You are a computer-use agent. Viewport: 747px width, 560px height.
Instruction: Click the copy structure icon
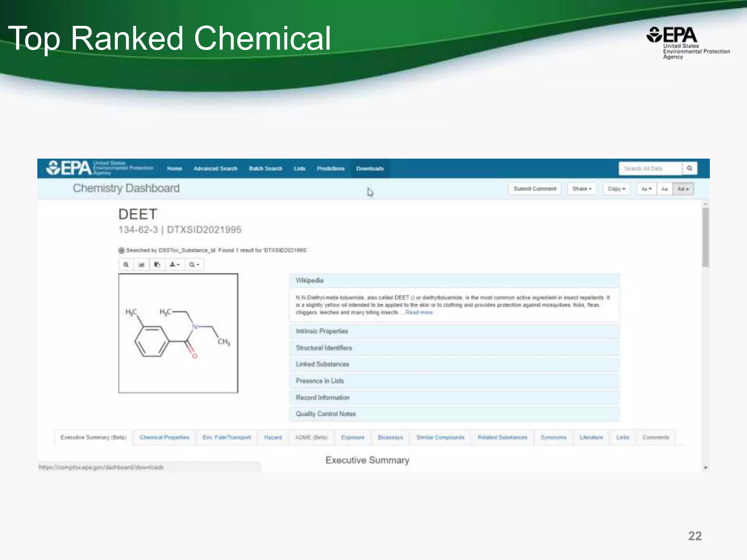click(x=157, y=265)
